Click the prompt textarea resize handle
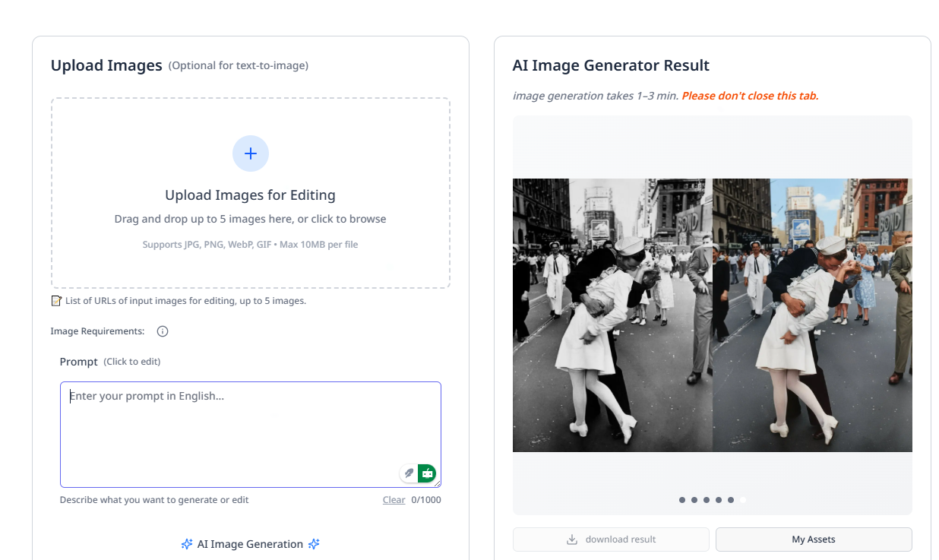939x560 pixels. (437, 483)
